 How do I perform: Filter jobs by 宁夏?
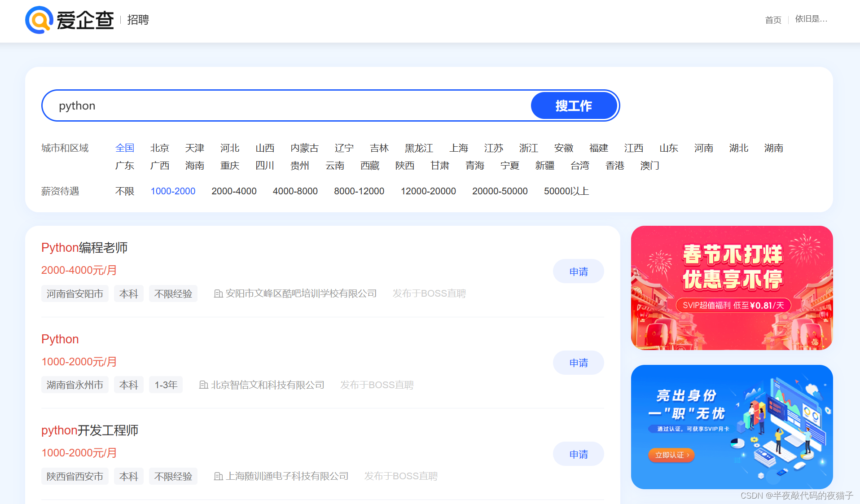pos(510,166)
